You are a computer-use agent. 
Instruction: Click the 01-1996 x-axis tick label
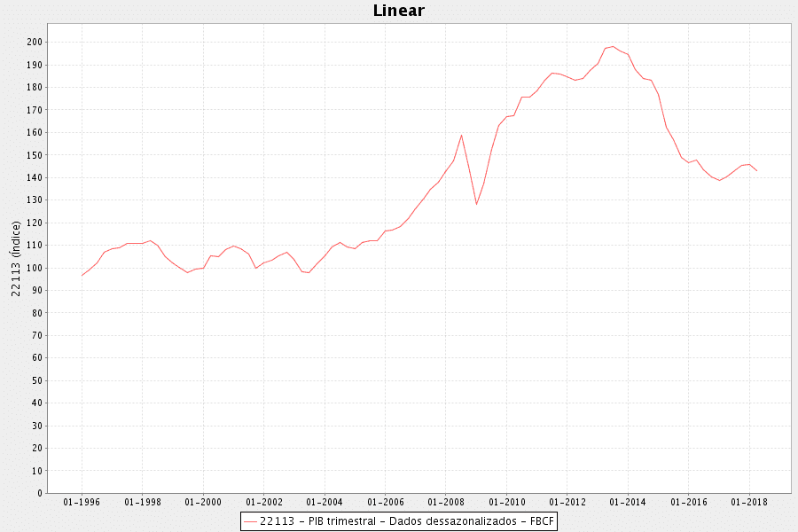click(82, 502)
